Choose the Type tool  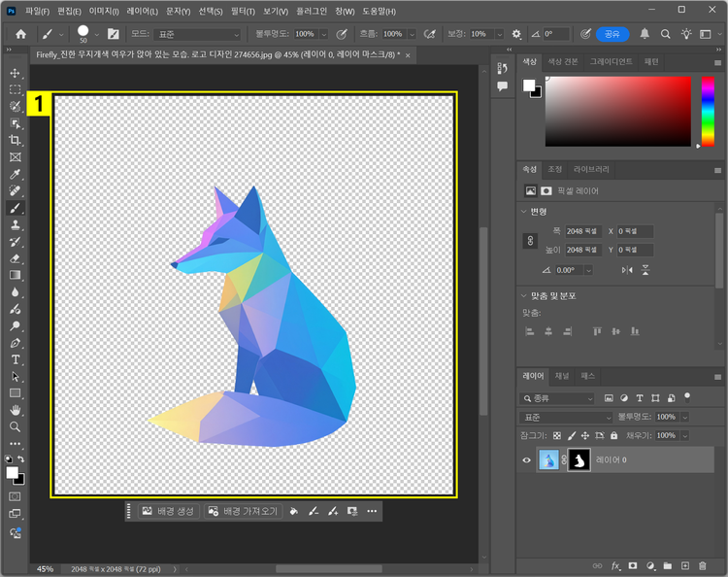click(x=15, y=359)
